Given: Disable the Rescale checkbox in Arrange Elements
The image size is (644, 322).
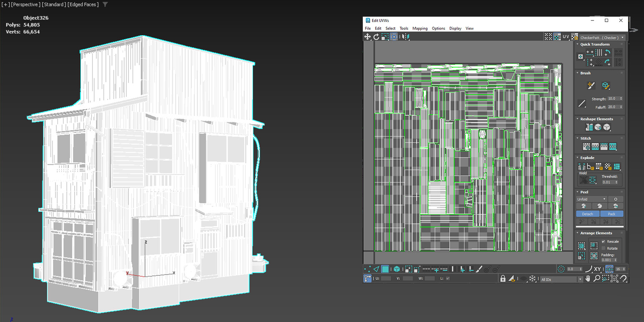Looking at the screenshot, I should click(x=604, y=242).
